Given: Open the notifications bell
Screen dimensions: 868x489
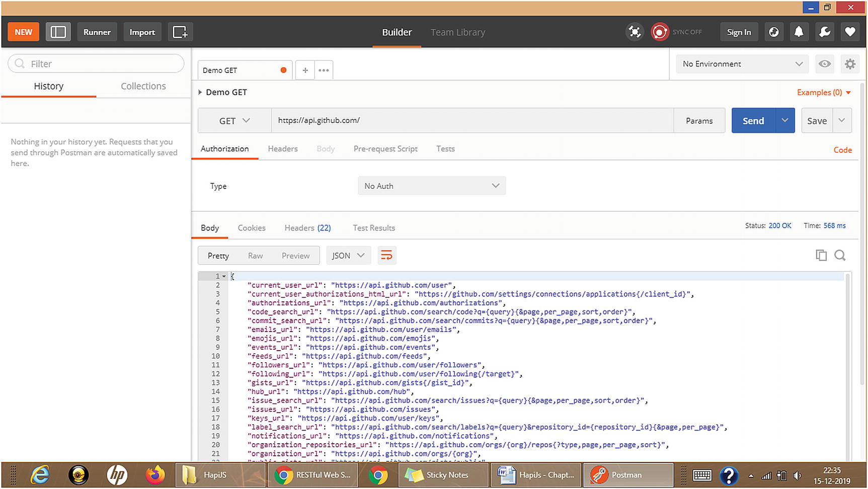Looking at the screenshot, I should point(799,32).
